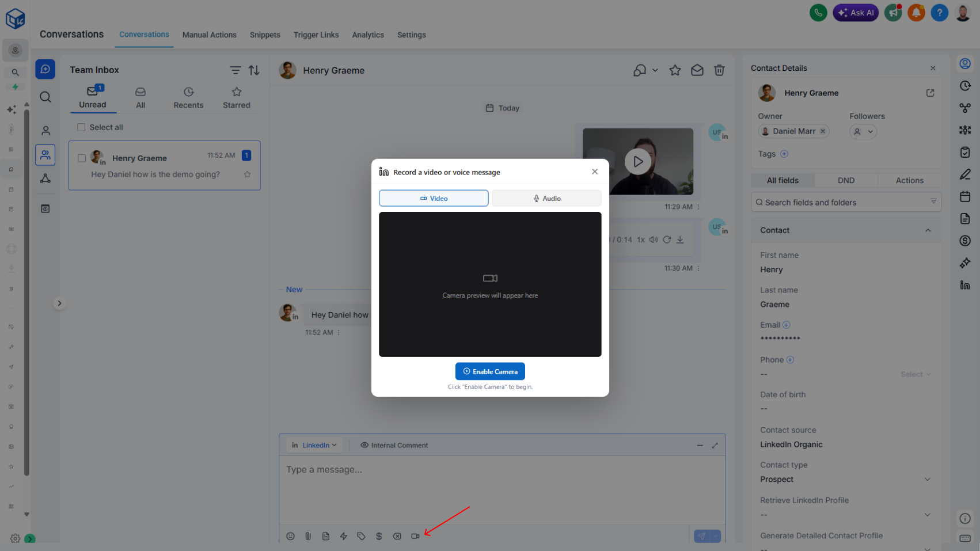Screen dimensions: 980x551
Task: Minimize the message composer
Action: pos(700,446)
